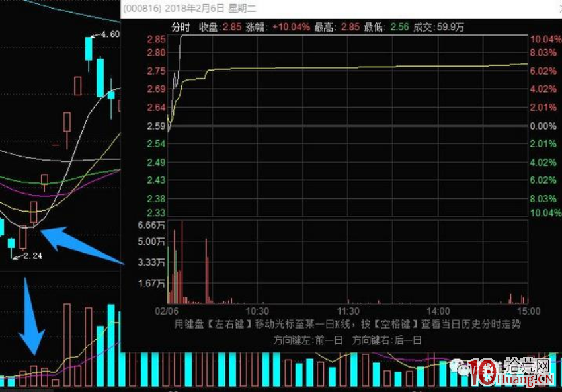
Task: Click the 5.00万 volume axis label
Action: [151, 241]
